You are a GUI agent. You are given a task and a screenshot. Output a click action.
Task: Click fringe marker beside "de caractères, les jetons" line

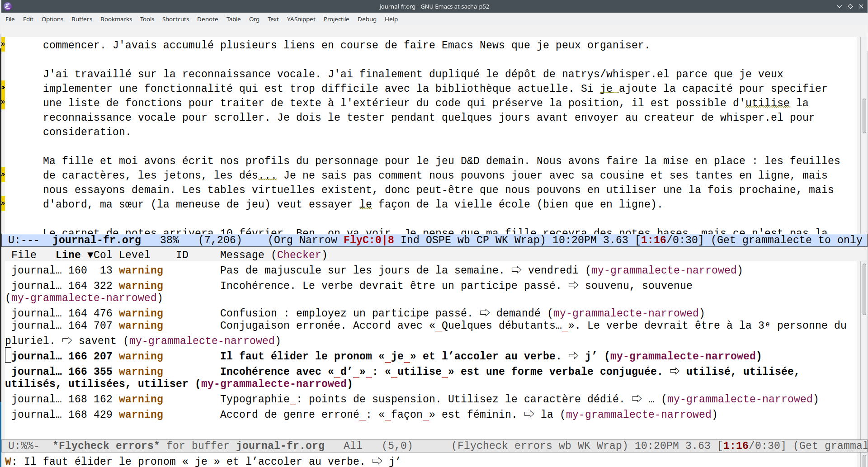(3, 175)
